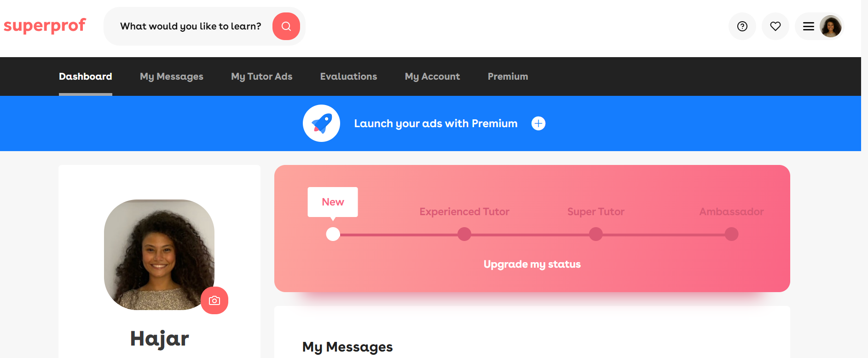Screen dimensions: 868x358
Task: Click the red search magnifier button
Action: pos(286,26)
